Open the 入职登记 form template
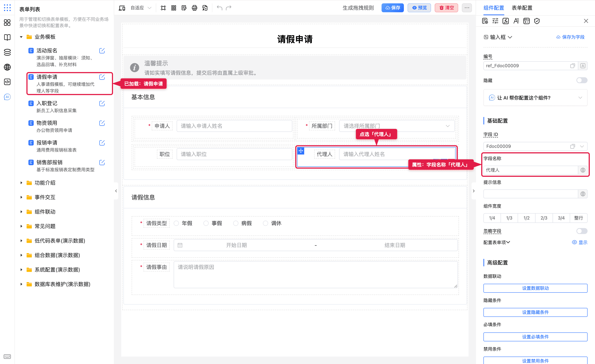Screen dimensions: 595x364 tap(47, 103)
